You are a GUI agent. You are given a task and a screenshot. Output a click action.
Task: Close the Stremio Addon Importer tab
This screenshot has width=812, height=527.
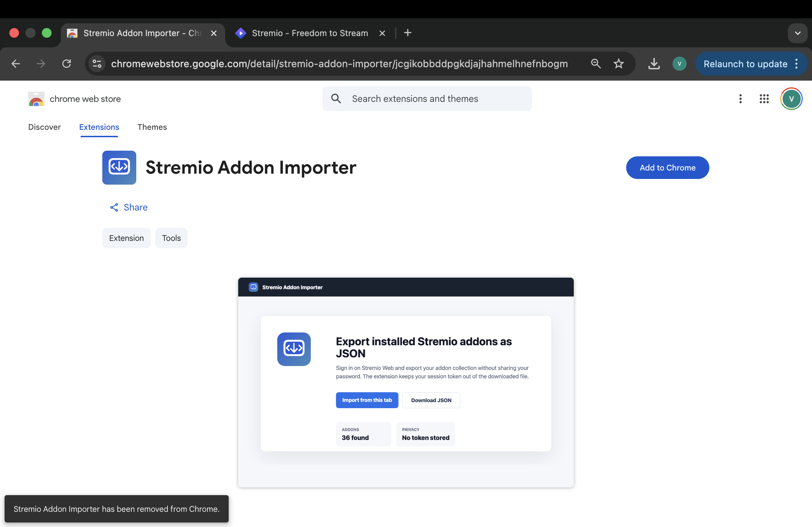(x=214, y=33)
